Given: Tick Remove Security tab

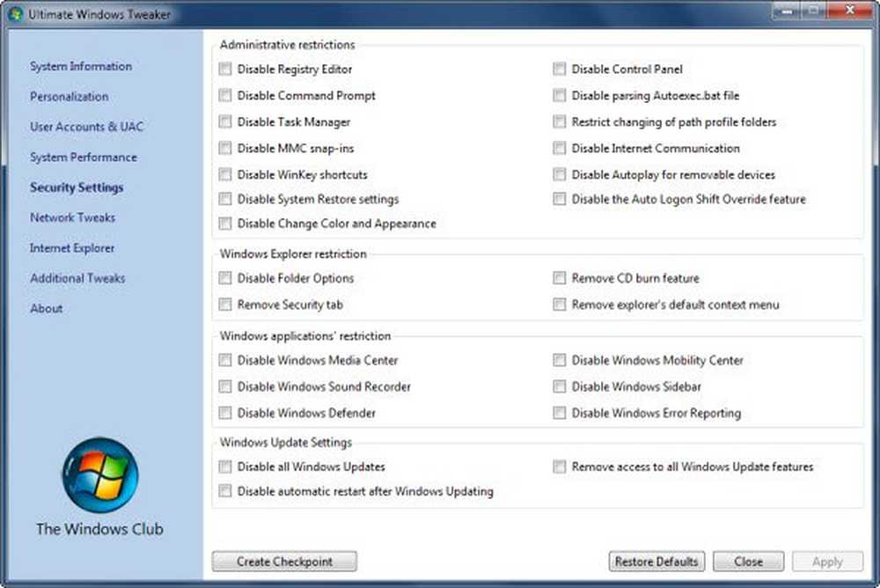Looking at the screenshot, I should (x=225, y=305).
